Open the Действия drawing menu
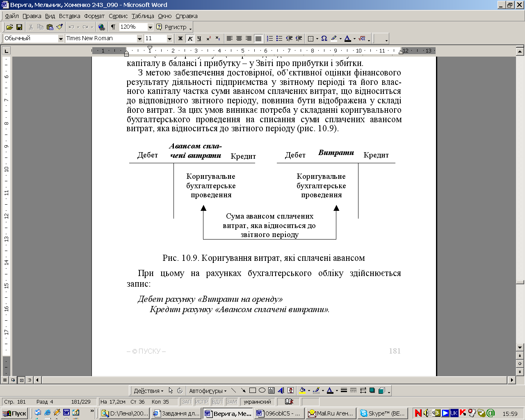Viewport: 525px width, 420px height. 148,390
